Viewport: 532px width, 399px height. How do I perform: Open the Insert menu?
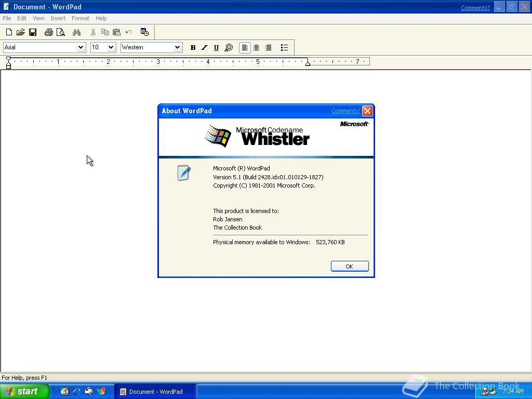click(x=58, y=18)
